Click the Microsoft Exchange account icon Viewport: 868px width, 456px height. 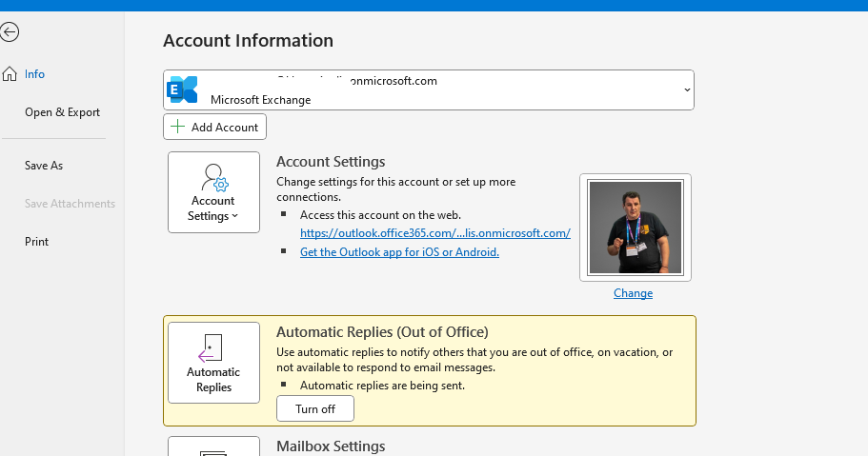click(182, 89)
